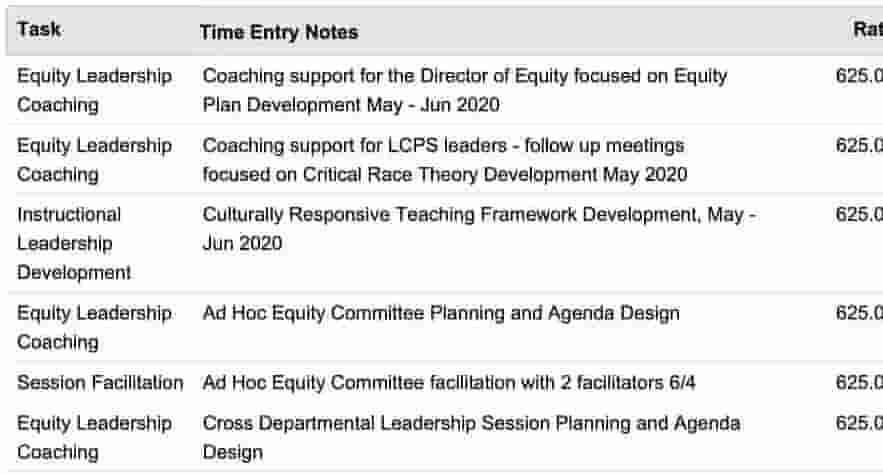Select the Instructional Leadership Development task cell
The image size is (883, 475).
(74, 243)
